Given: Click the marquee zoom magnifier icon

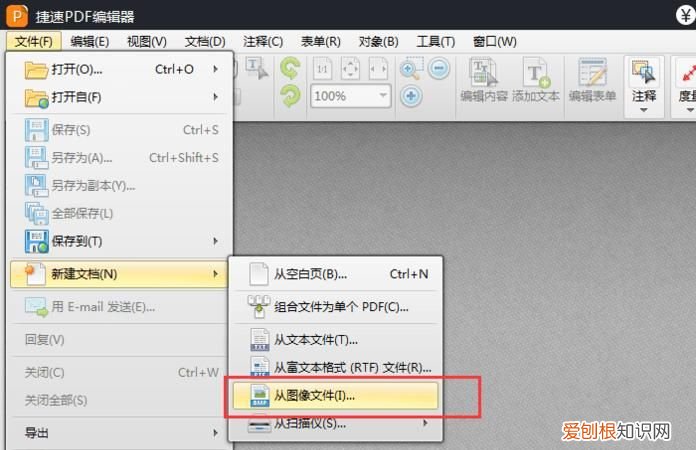Looking at the screenshot, I should [x=411, y=68].
